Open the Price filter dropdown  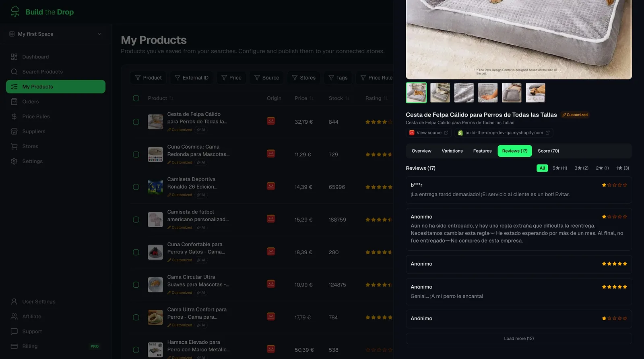pyautogui.click(x=231, y=78)
